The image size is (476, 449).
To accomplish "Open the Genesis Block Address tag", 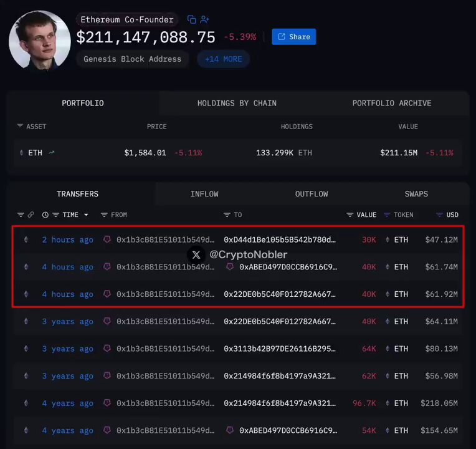I will pos(132,59).
